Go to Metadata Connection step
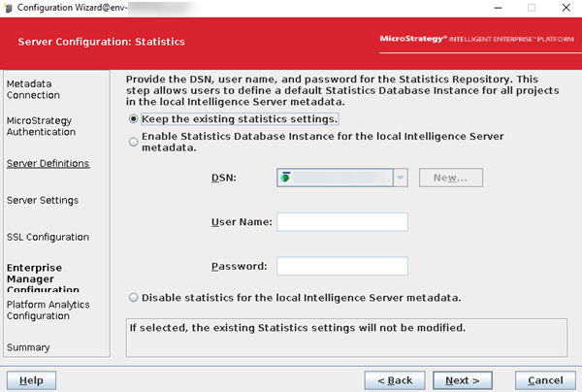582x392 pixels. (x=33, y=89)
